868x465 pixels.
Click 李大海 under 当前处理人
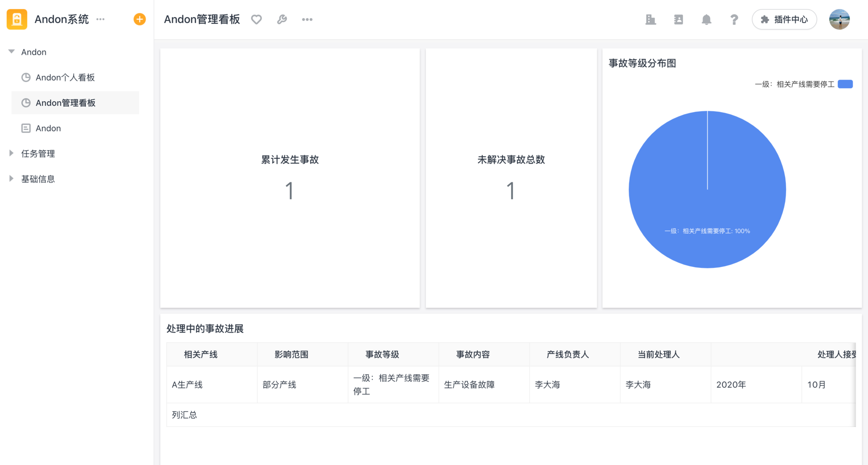(665, 385)
